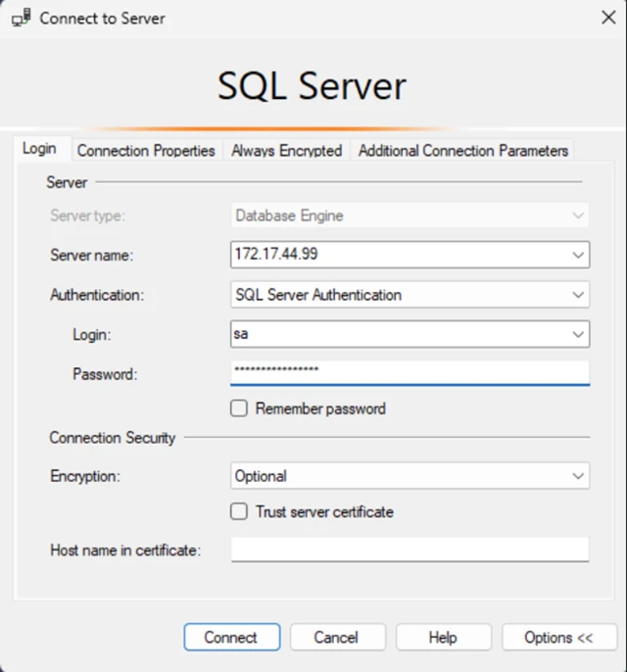This screenshot has height=672, width=627.
Task: Focus the Host name in certificate field
Action: coord(410,550)
